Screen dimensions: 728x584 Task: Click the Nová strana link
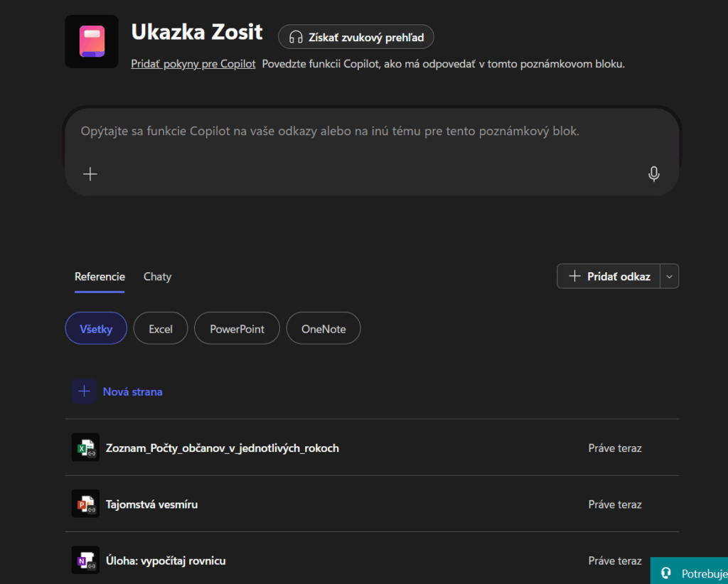[x=133, y=391]
